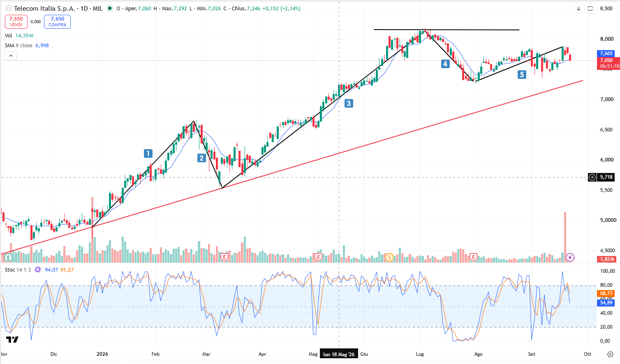Click the 5,500 level on the price scale

click(606, 190)
